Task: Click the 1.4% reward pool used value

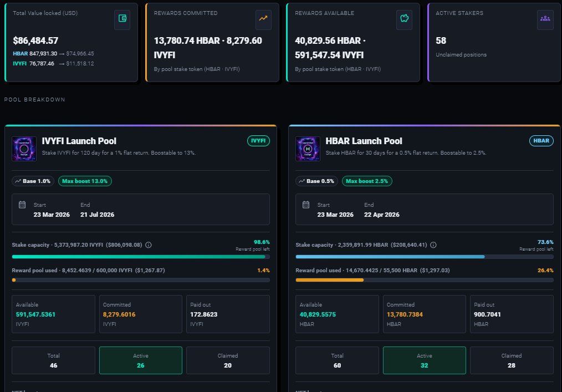Action: (263, 271)
